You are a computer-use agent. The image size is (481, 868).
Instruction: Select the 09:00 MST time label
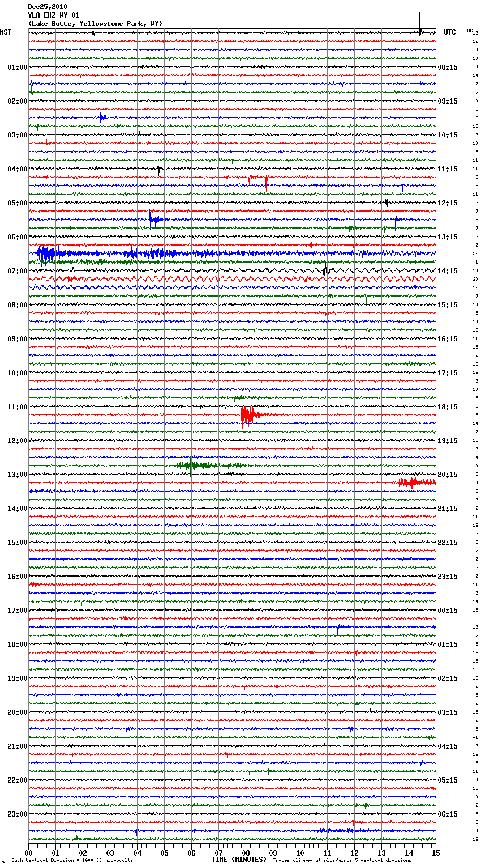[x=18, y=339]
